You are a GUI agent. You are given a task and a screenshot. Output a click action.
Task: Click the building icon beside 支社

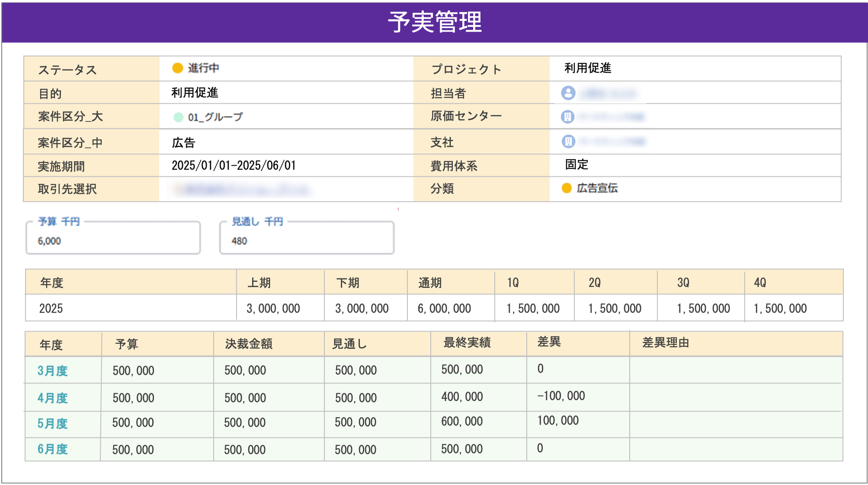tap(568, 140)
